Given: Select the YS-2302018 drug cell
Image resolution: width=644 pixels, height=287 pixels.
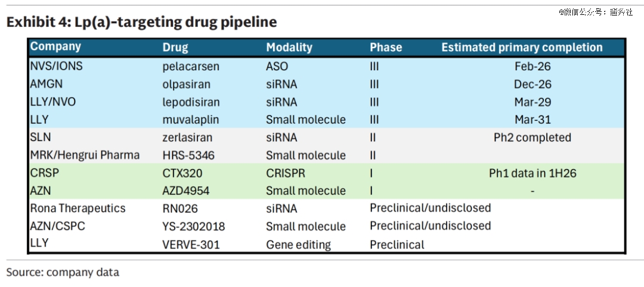Looking at the screenshot, I should click(194, 226).
